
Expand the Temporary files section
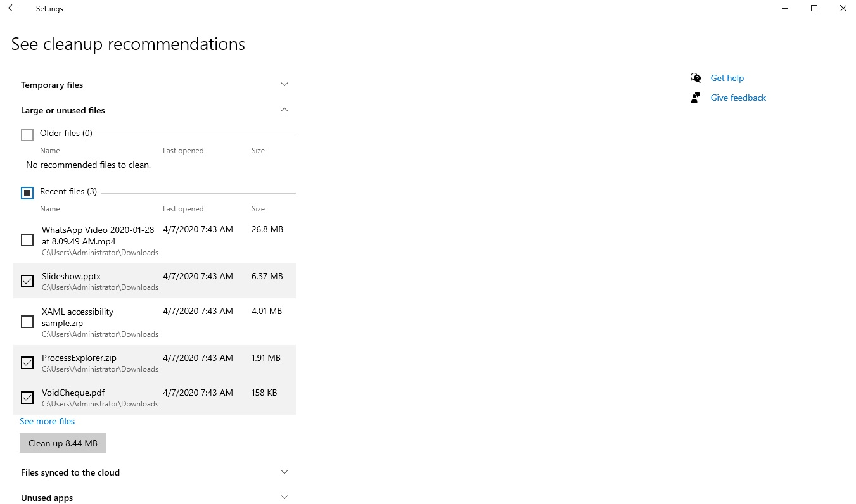point(284,84)
